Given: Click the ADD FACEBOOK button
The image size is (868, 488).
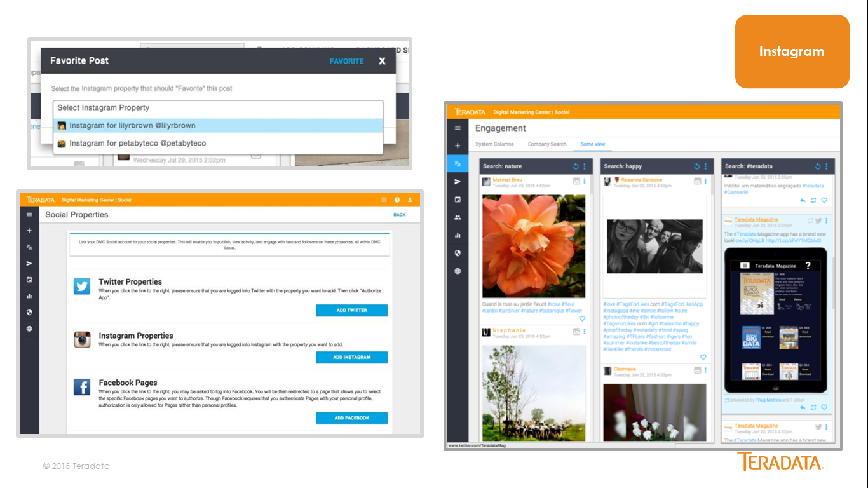Looking at the screenshot, I should click(351, 418).
